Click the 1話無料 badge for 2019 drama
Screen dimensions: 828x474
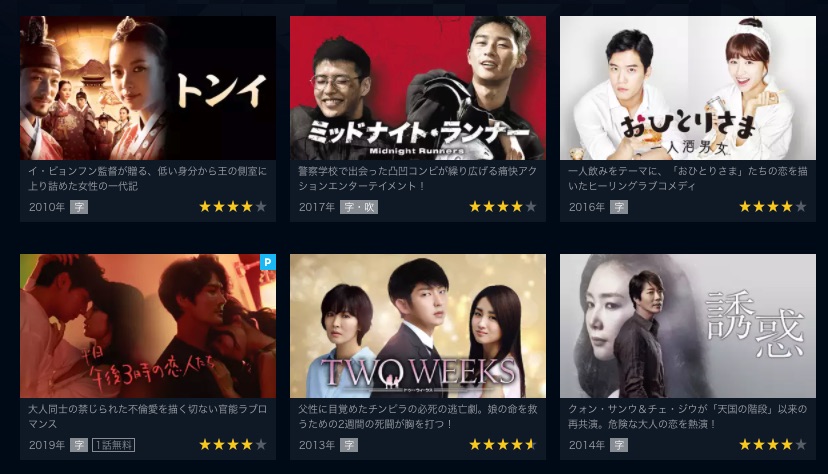114,445
